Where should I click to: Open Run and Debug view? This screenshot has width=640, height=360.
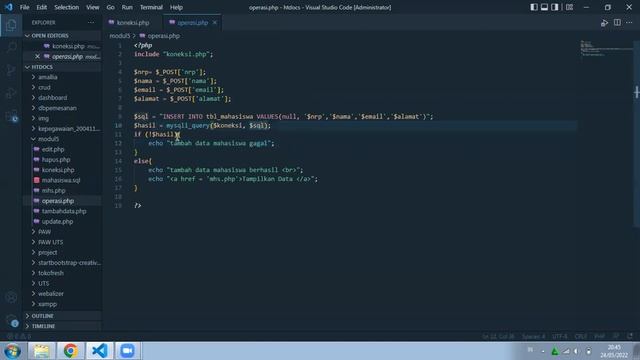[x=11, y=93]
